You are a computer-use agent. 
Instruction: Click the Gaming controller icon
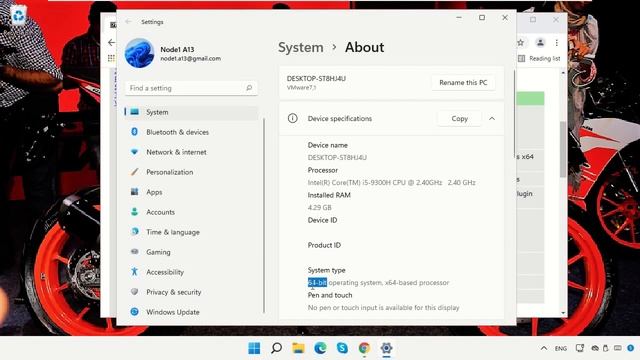(x=134, y=251)
